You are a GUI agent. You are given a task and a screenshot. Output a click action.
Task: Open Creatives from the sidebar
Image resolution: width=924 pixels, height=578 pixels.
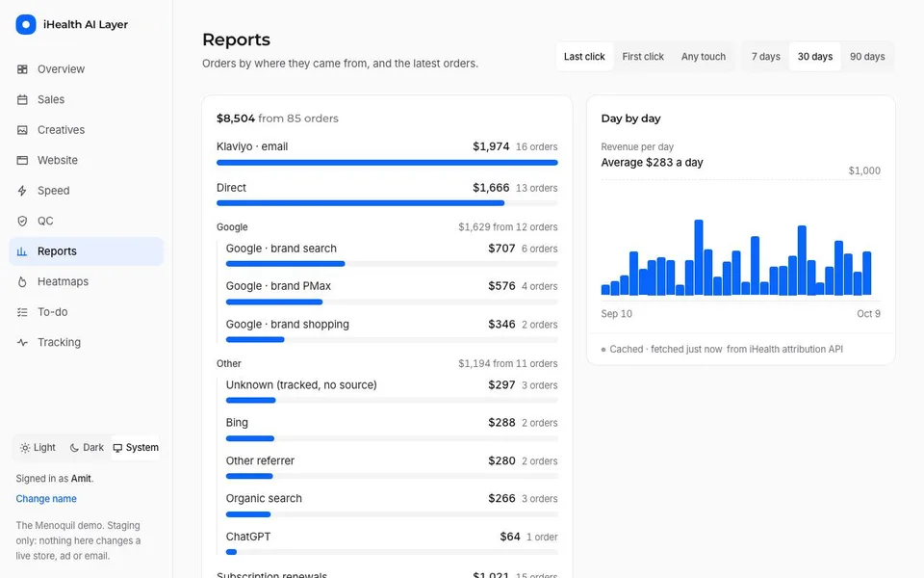(86, 130)
